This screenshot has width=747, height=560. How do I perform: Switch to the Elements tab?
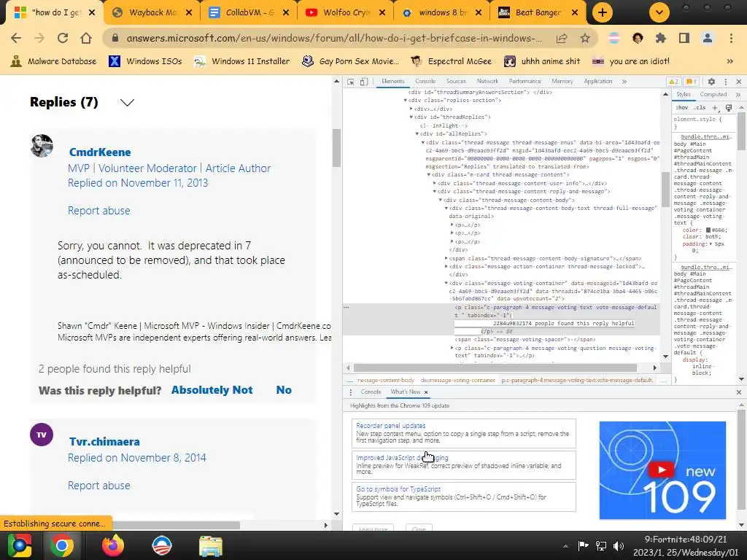coord(392,82)
